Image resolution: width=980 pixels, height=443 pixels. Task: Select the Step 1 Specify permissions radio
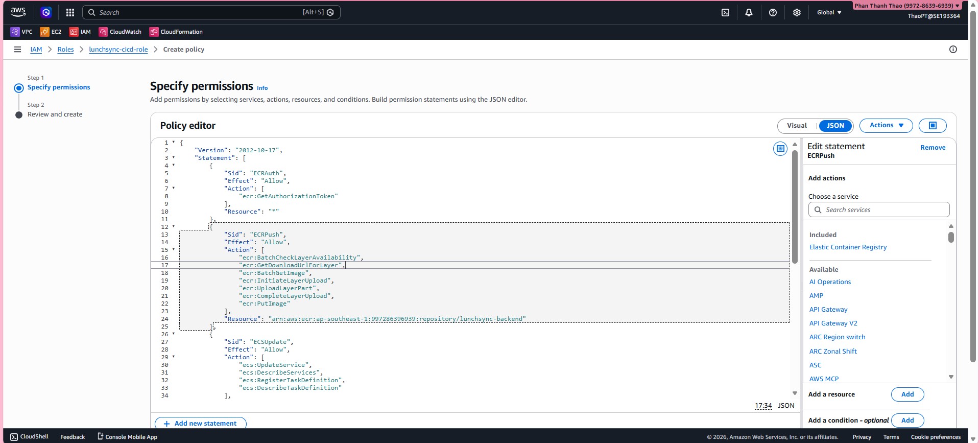[x=19, y=88]
